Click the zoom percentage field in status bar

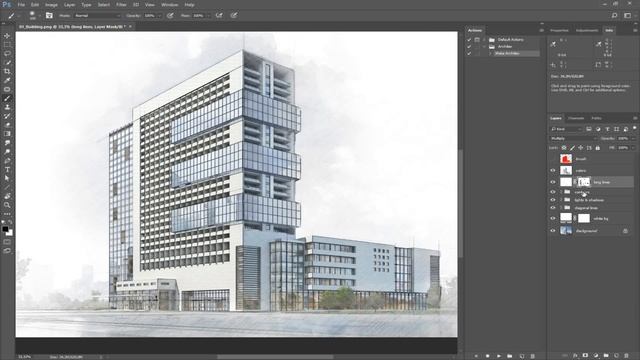(x=24, y=357)
